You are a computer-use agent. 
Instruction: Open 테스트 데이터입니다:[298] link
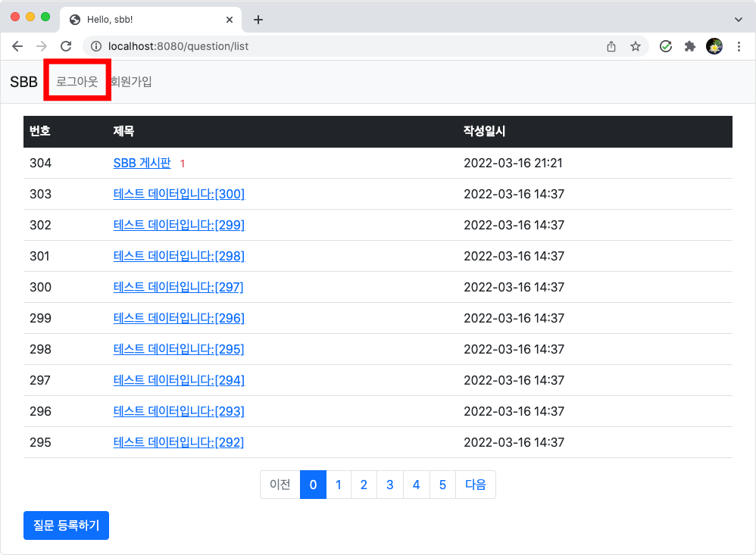click(179, 256)
